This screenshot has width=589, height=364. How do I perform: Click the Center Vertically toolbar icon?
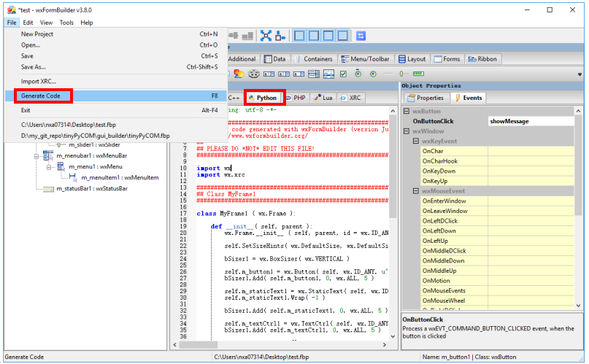pyautogui.click(x=234, y=36)
